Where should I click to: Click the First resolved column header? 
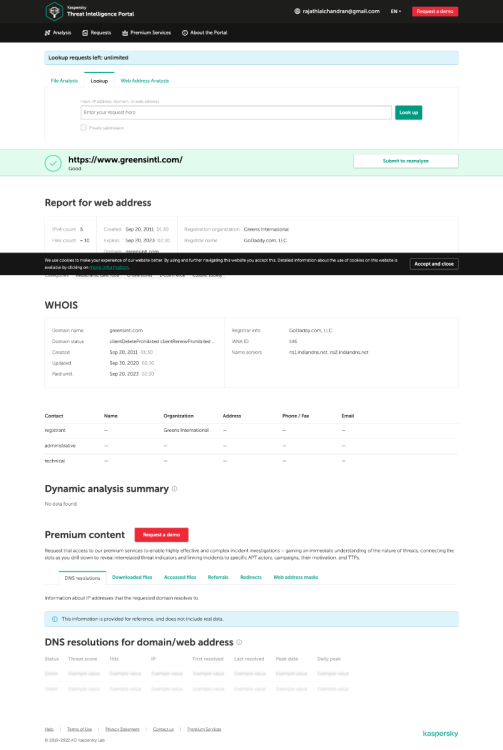208,659
